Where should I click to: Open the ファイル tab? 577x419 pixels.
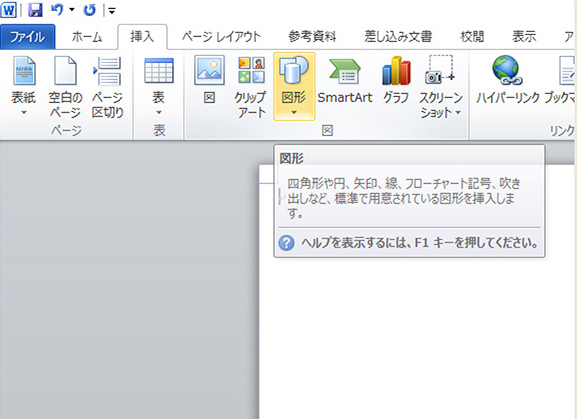point(28,36)
